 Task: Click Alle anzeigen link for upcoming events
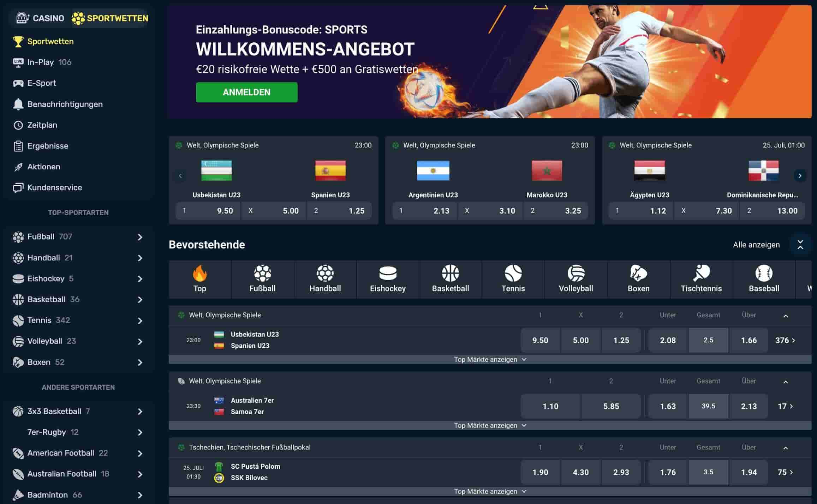(756, 245)
